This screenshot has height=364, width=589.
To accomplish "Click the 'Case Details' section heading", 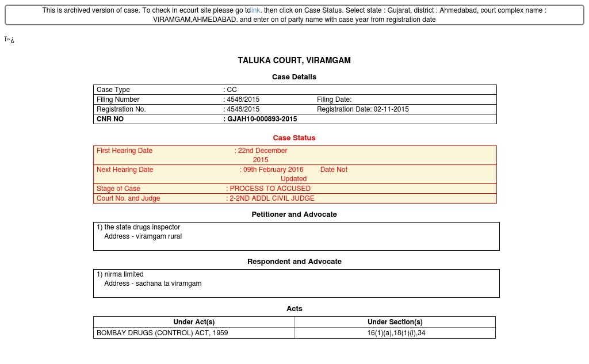I will pyautogui.click(x=294, y=77).
